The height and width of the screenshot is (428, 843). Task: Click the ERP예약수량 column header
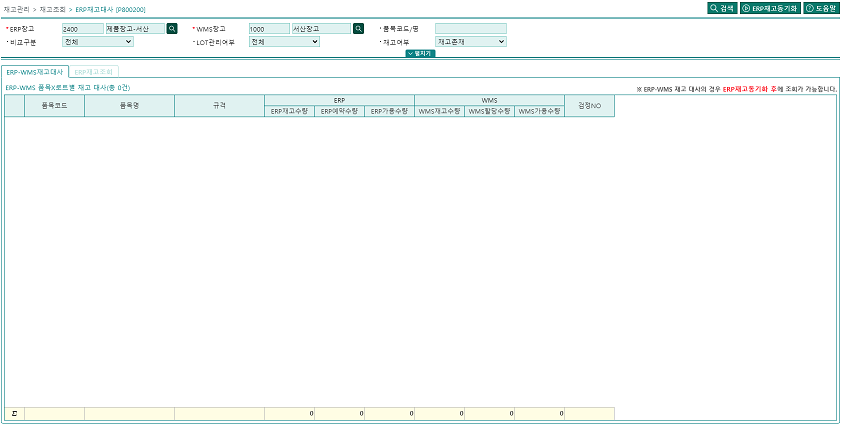click(339, 111)
